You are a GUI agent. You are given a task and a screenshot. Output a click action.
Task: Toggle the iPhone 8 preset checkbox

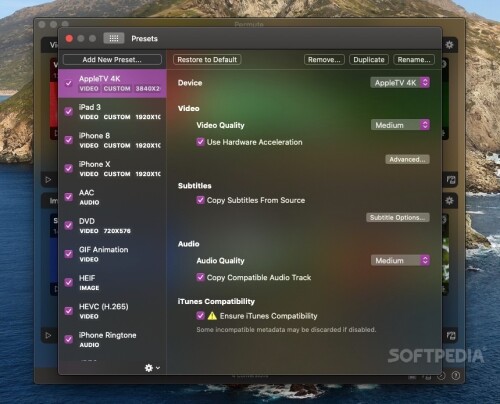click(69, 140)
